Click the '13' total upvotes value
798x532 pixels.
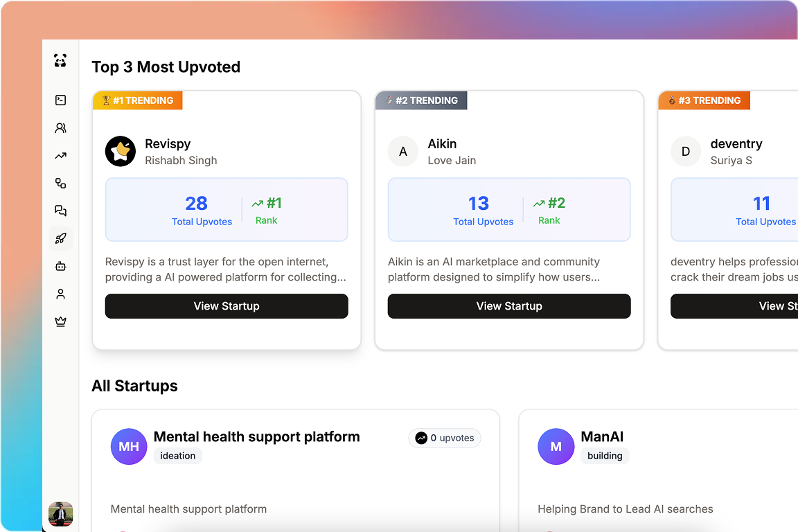(x=479, y=204)
